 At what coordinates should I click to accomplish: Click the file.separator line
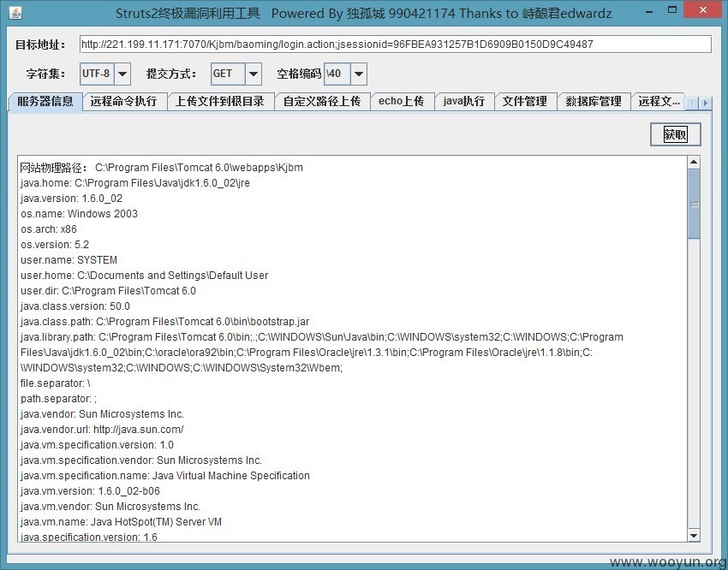click(56, 383)
